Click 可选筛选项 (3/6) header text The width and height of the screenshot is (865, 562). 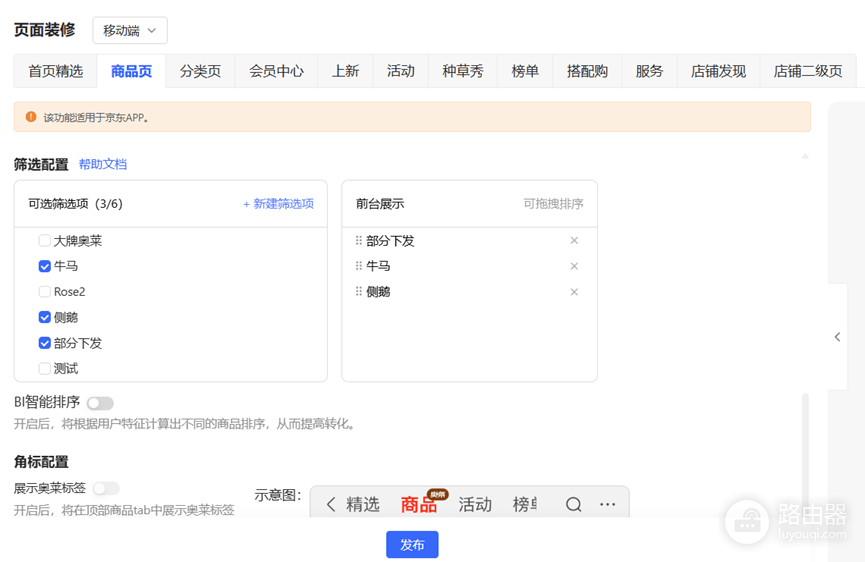click(76, 204)
